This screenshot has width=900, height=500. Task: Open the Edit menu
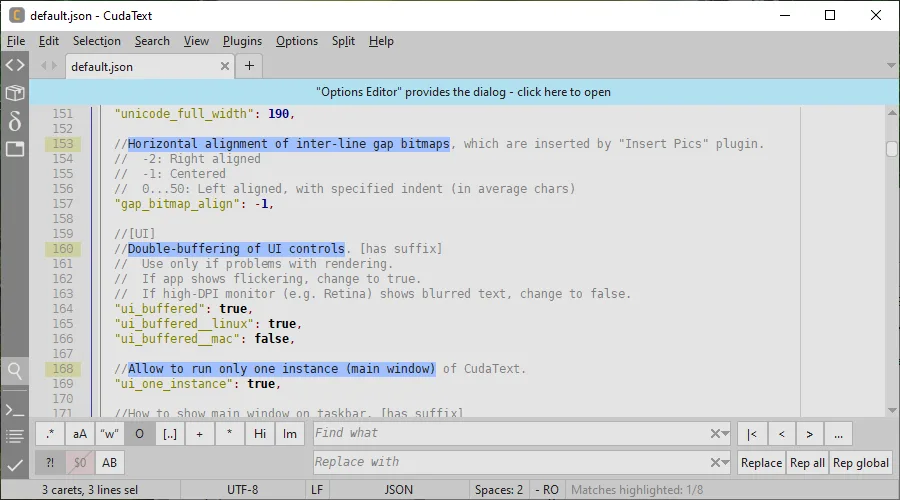(49, 41)
